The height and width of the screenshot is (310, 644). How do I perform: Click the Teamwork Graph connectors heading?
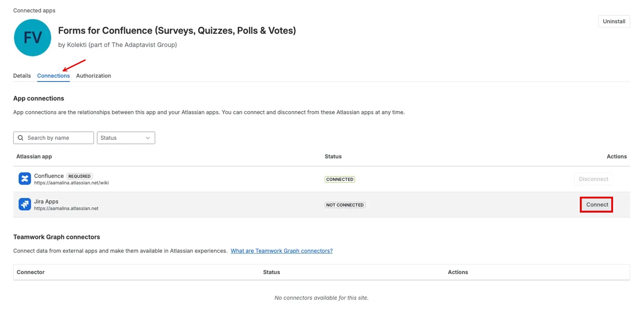click(56, 237)
